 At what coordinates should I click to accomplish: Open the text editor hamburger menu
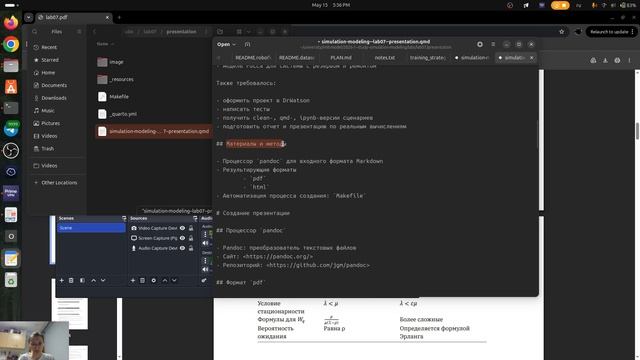[493, 44]
